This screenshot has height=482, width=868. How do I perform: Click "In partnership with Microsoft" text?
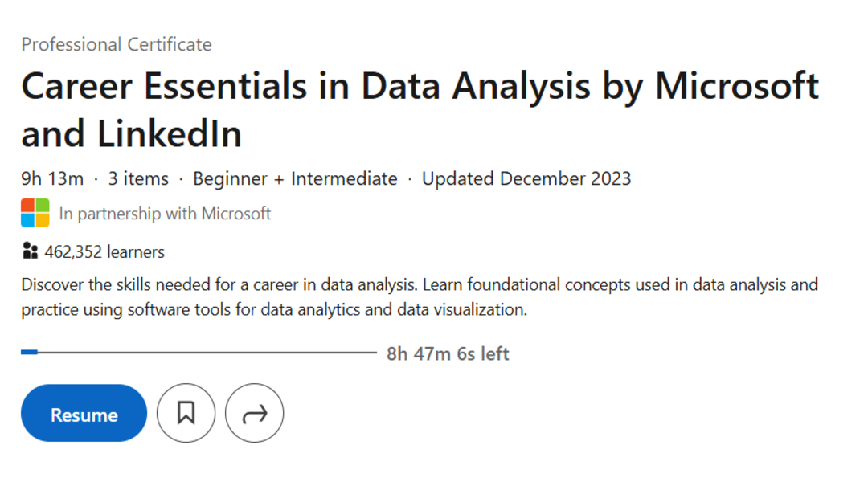click(165, 214)
